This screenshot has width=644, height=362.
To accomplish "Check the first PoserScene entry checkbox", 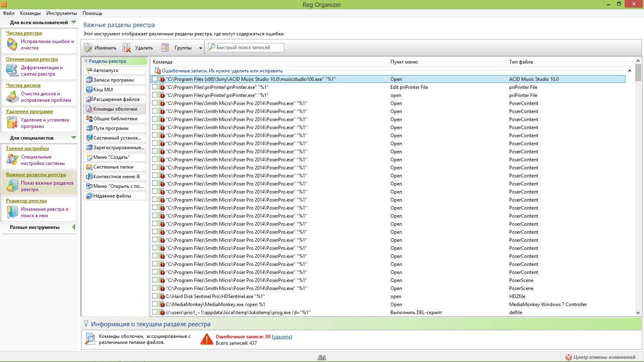I will coord(155,280).
